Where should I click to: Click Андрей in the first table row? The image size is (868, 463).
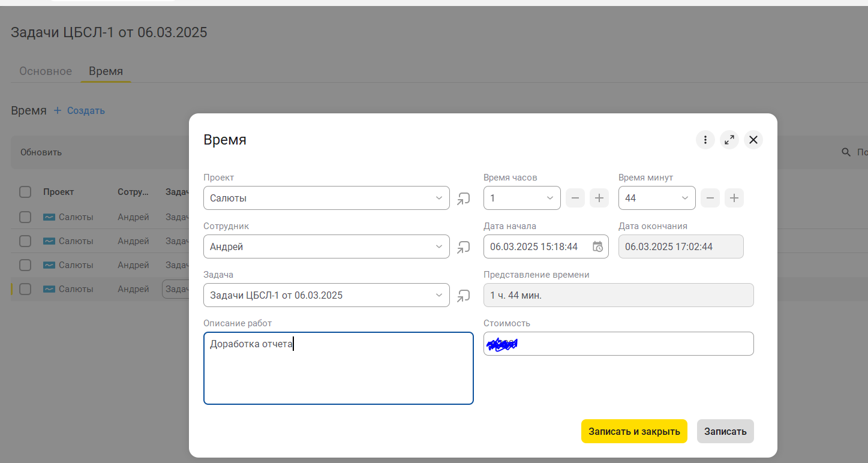tap(133, 217)
